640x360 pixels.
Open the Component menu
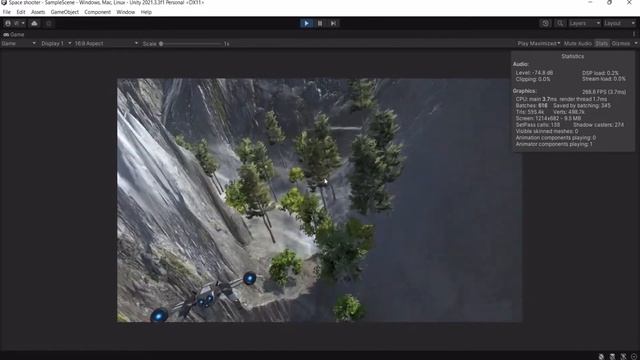(98, 12)
